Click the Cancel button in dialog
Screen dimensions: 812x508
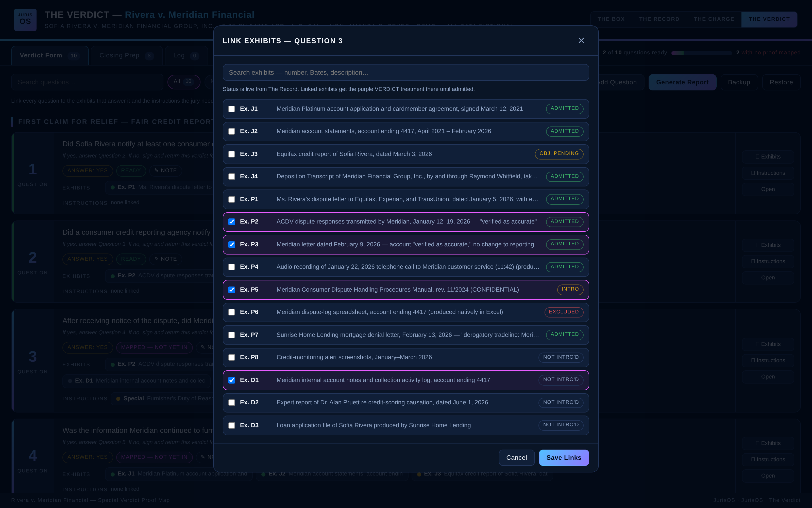tap(516, 458)
